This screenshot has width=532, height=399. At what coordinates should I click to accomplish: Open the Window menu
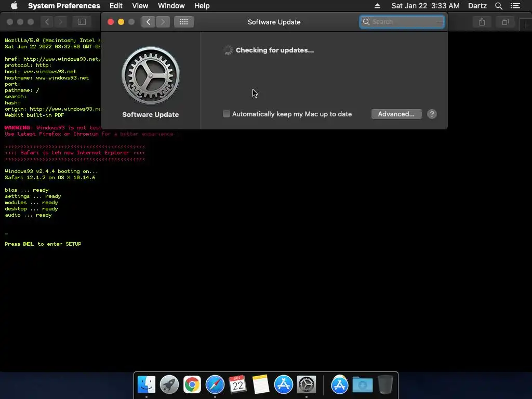(171, 6)
